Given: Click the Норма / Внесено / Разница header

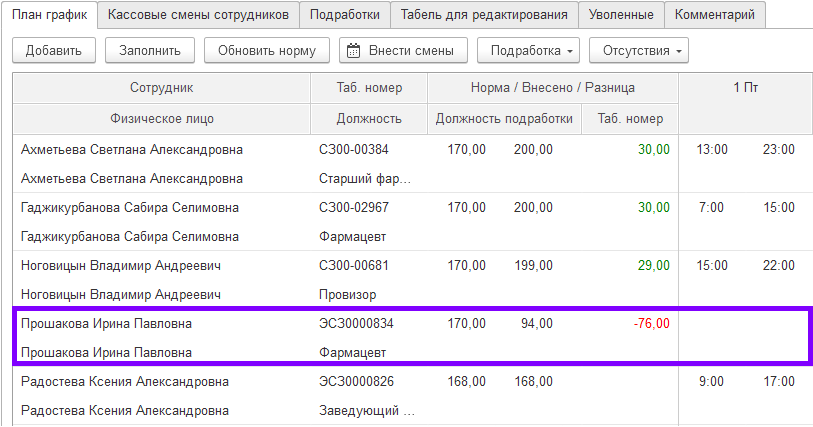Looking at the screenshot, I should coord(552,88).
